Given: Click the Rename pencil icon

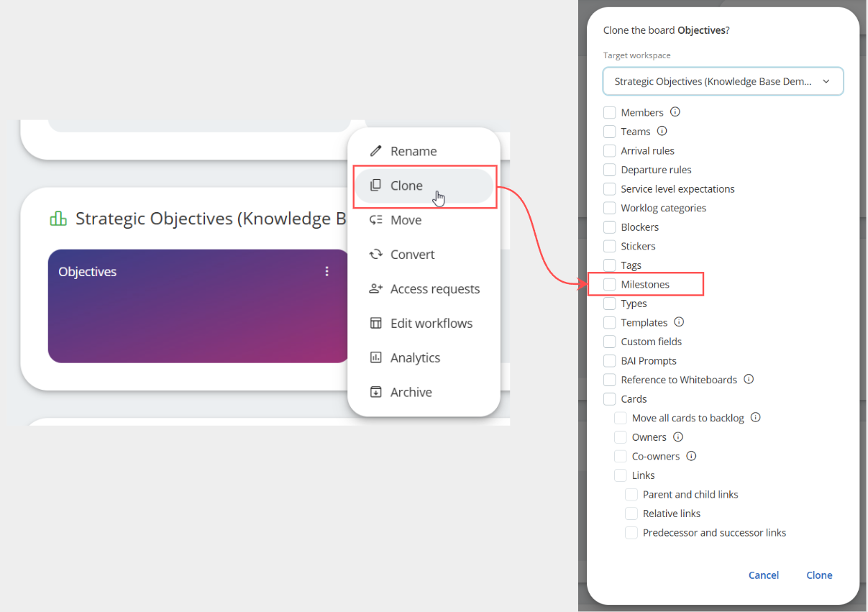Looking at the screenshot, I should click(x=375, y=151).
